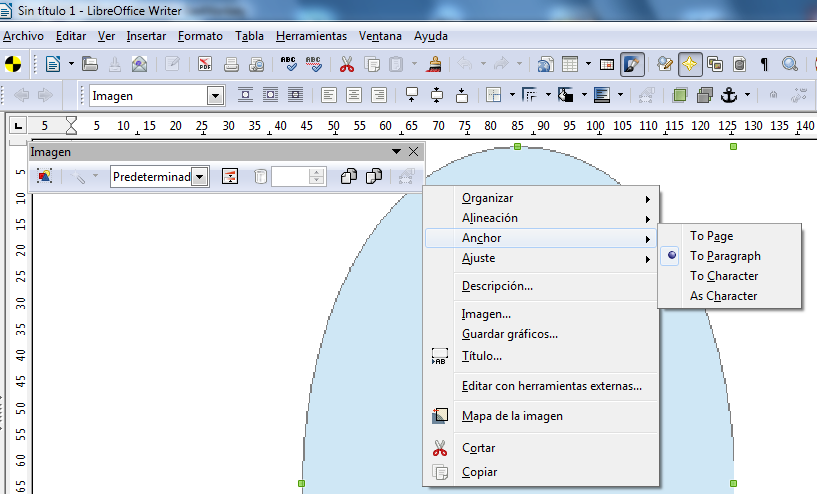Screen dimensions: 817x494
Task: Open a file with the folder icon
Action: tap(90, 65)
